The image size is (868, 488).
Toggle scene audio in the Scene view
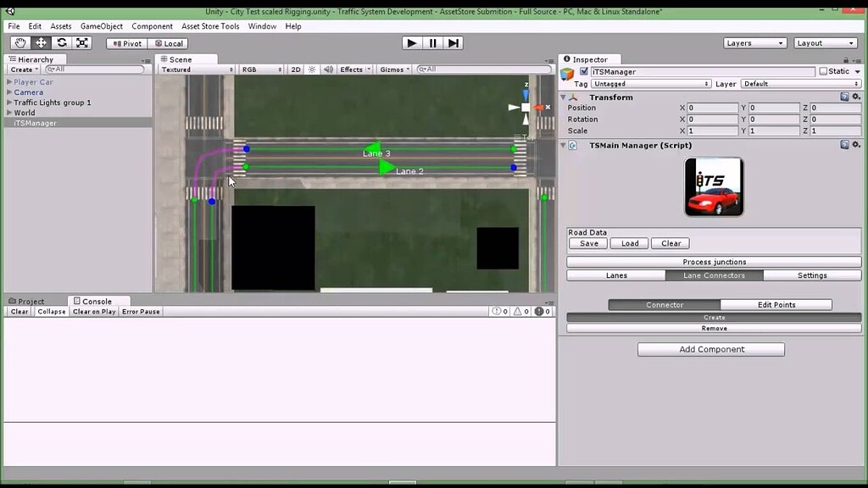328,69
